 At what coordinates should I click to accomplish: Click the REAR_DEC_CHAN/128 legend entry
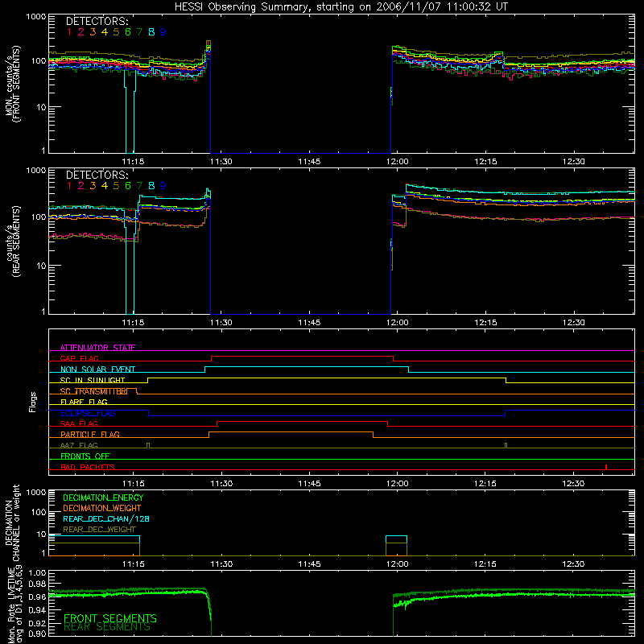[106, 519]
